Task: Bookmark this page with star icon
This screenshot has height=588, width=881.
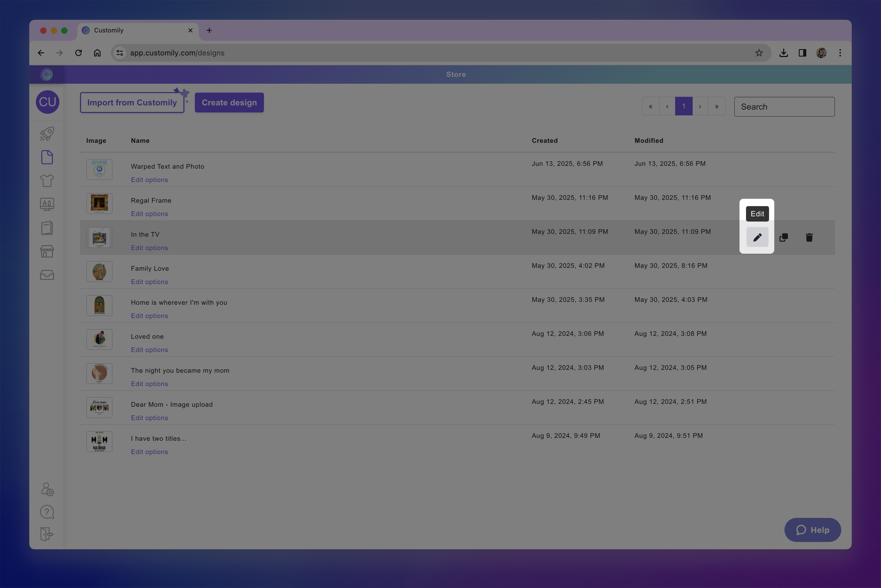Action: click(x=759, y=53)
